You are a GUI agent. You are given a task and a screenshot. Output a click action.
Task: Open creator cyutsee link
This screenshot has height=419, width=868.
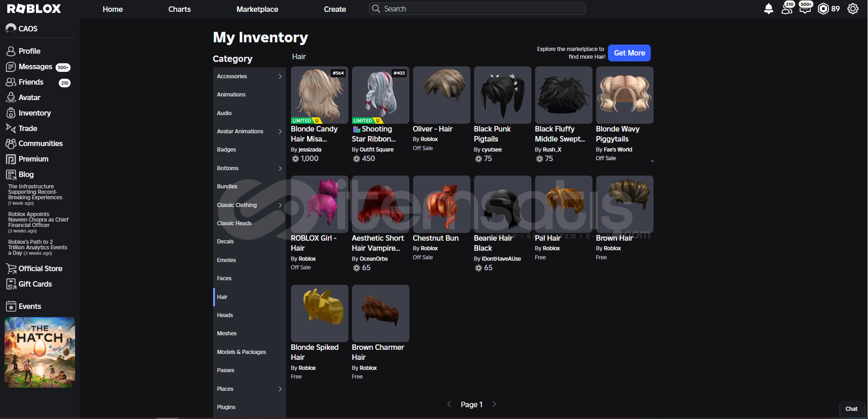(492, 150)
